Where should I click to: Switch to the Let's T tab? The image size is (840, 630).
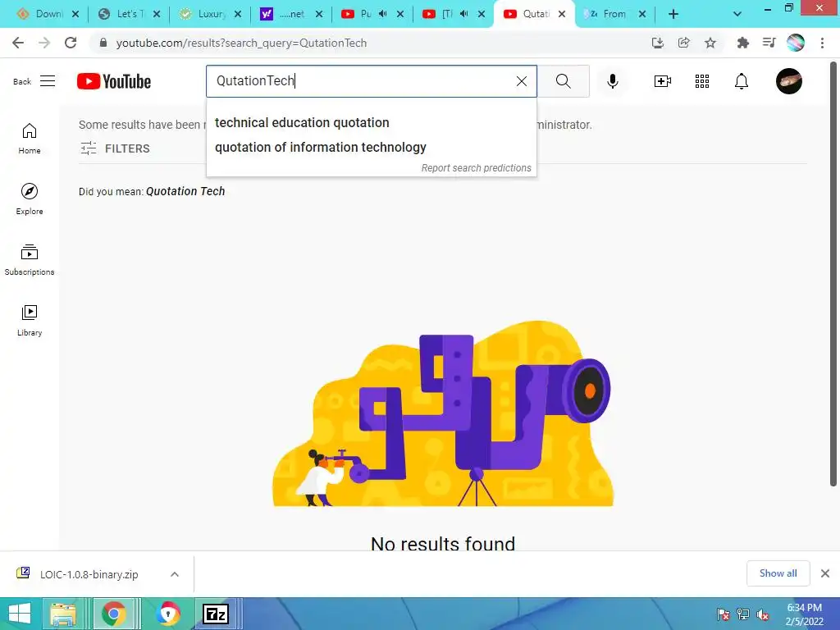129,14
